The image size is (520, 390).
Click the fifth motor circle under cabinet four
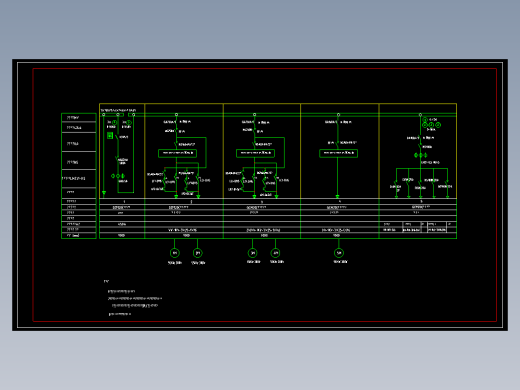339,253
